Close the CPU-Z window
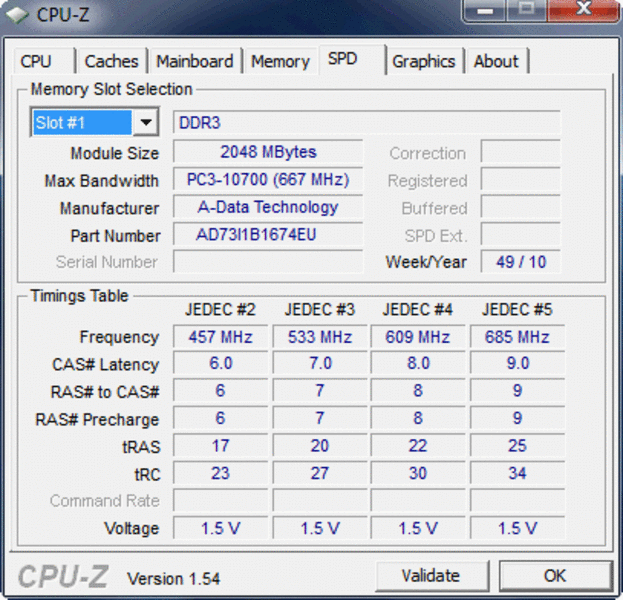The width and height of the screenshot is (623, 600). click(x=583, y=10)
